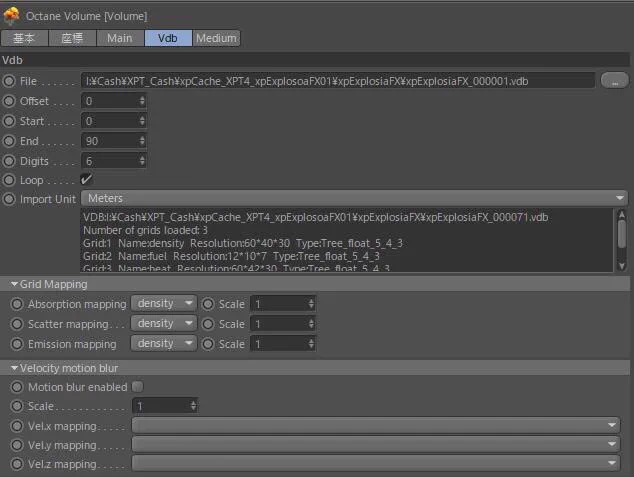The width and height of the screenshot is (634, 477).
Task: Open the Vel.z mapping dropdown
Action: coord(376,463)
